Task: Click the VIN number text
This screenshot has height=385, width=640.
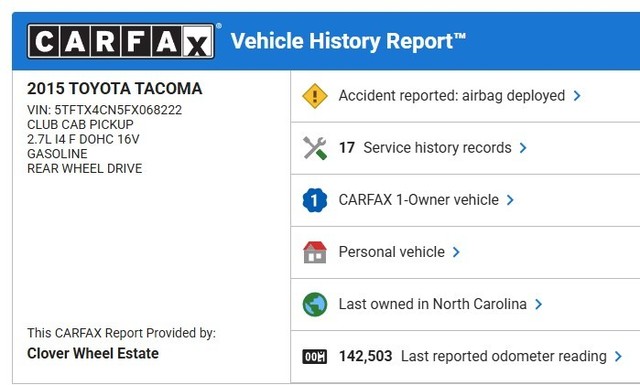Action: (104, 110)
